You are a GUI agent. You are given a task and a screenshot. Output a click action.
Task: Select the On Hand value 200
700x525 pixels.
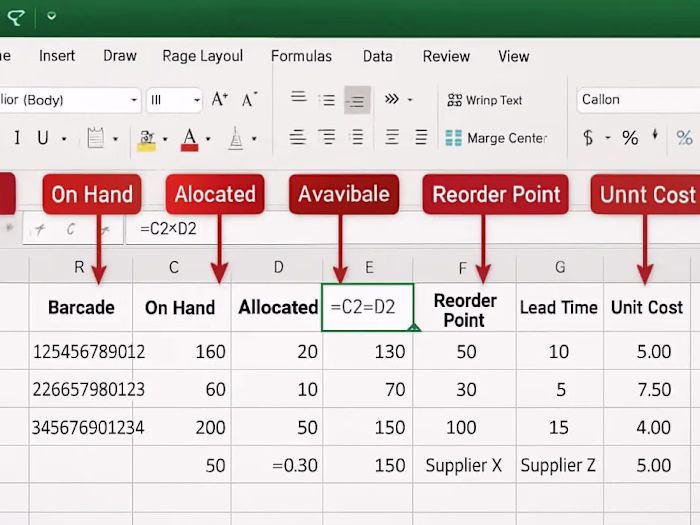click(x=182, y=427)
